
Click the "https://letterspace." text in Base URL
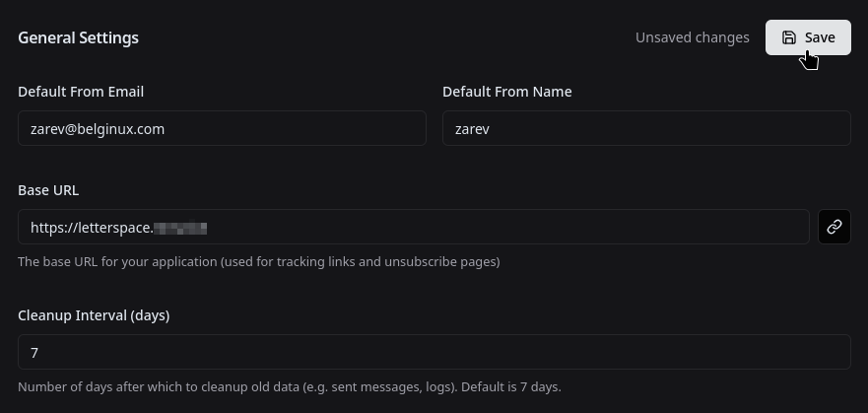(92, 228)
